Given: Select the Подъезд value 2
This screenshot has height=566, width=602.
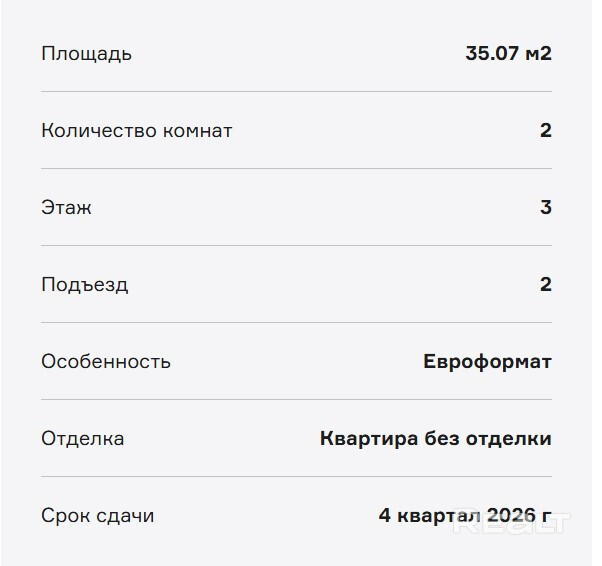Looking at the screenshot, I should (545, 285).
